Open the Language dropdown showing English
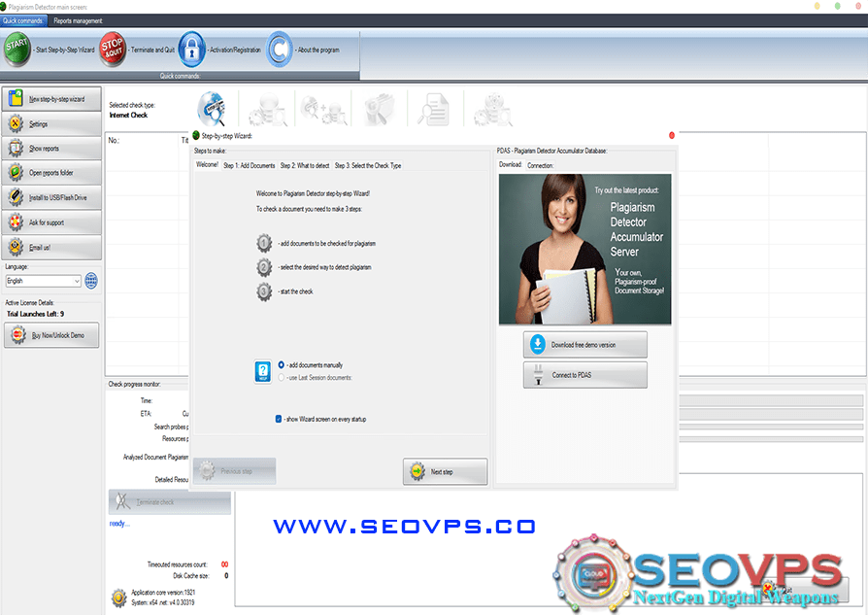This screenshot has height=615, width=868. 43,281
